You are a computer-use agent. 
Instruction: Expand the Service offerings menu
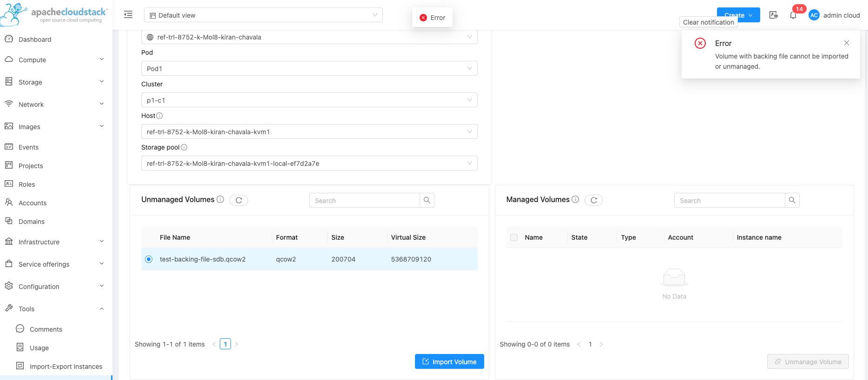56,264
